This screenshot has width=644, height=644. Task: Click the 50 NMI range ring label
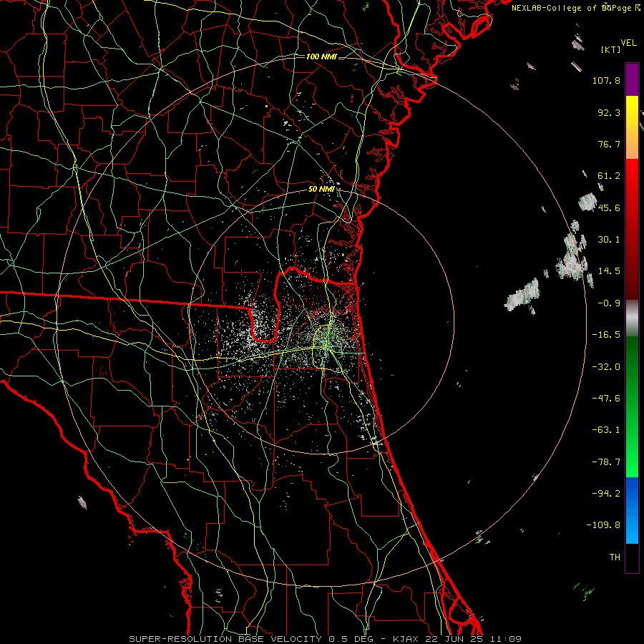pos(321,189)
